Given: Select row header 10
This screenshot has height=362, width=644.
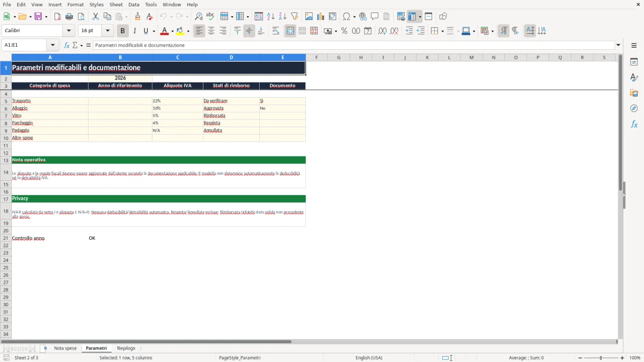Looking at the screenshot, I should pyautogui.click(x=6, y=138).
